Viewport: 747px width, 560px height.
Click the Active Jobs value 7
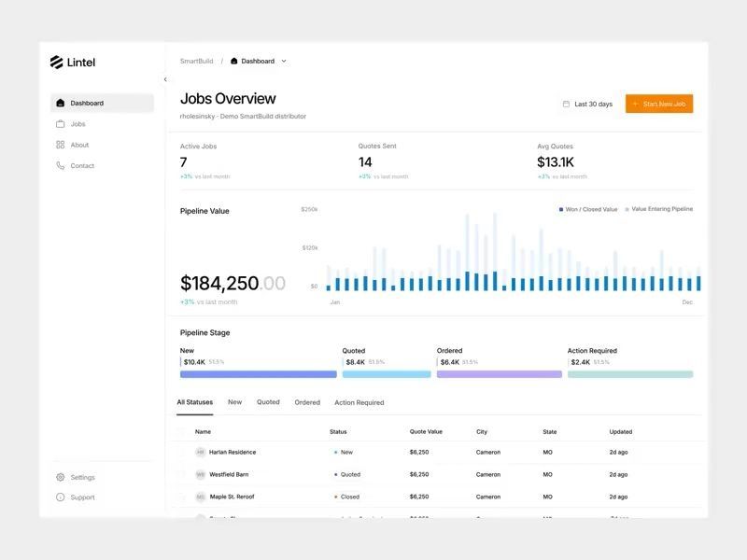coord(183,162)
